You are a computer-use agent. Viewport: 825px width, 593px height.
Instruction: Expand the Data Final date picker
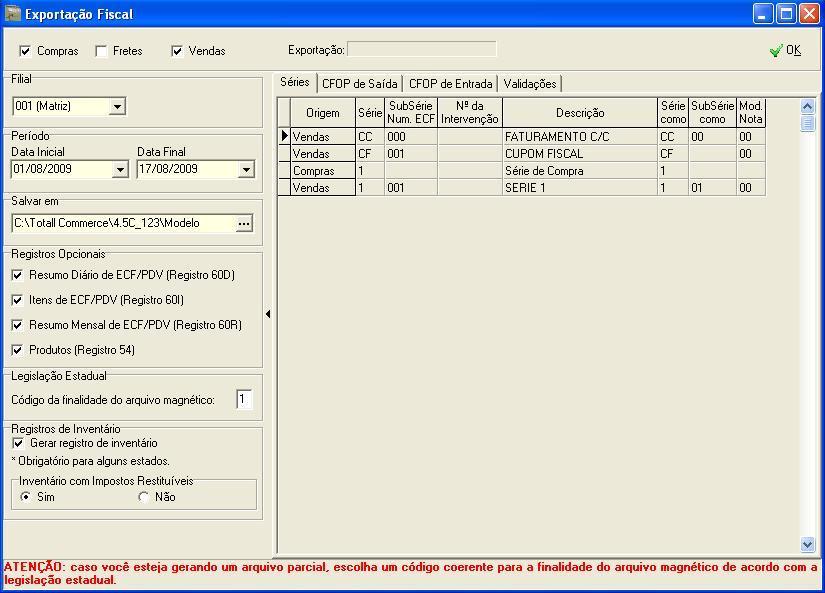[246, 170]
